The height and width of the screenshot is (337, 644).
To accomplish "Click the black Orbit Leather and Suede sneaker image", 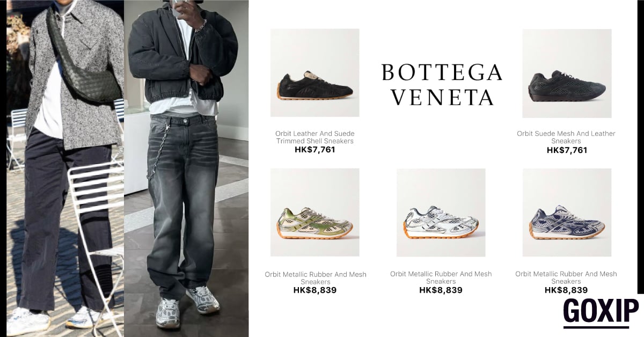I will 314,73.
